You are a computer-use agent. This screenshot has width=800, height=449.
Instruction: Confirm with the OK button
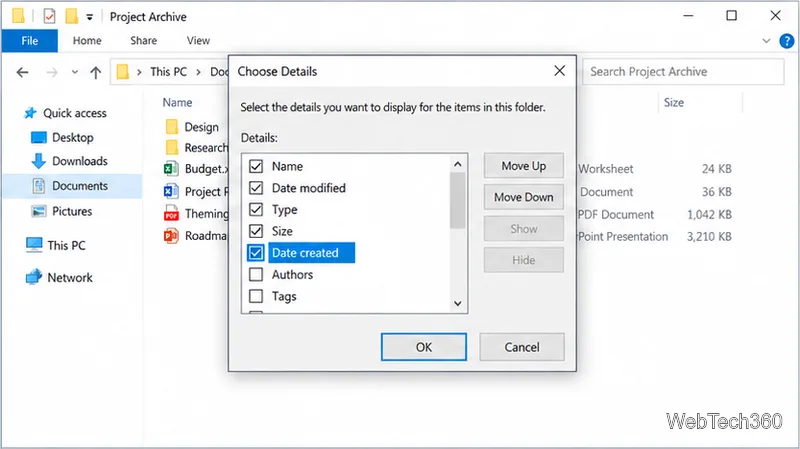(x=423, y=347)
